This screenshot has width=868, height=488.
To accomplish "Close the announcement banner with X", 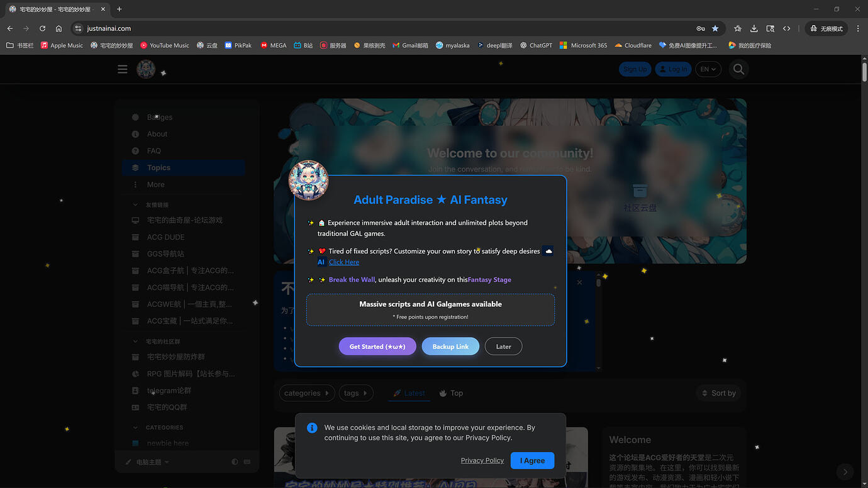I will click(x=579, y=282).
